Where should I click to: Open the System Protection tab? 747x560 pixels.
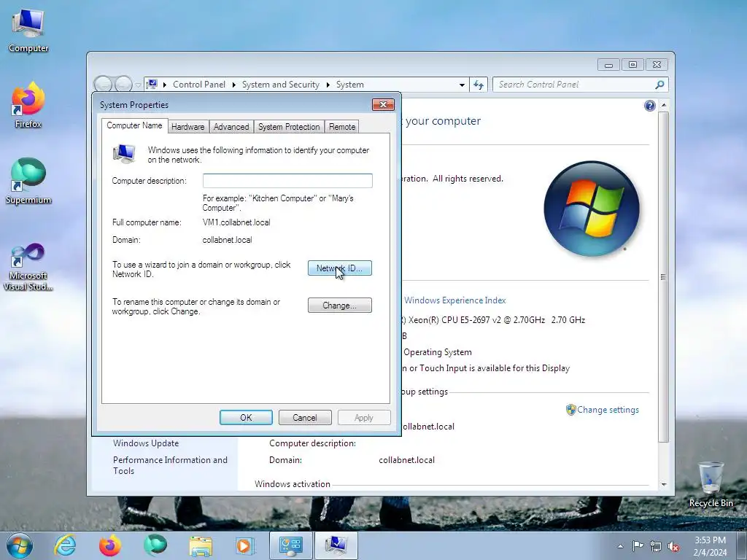(289, 127)
